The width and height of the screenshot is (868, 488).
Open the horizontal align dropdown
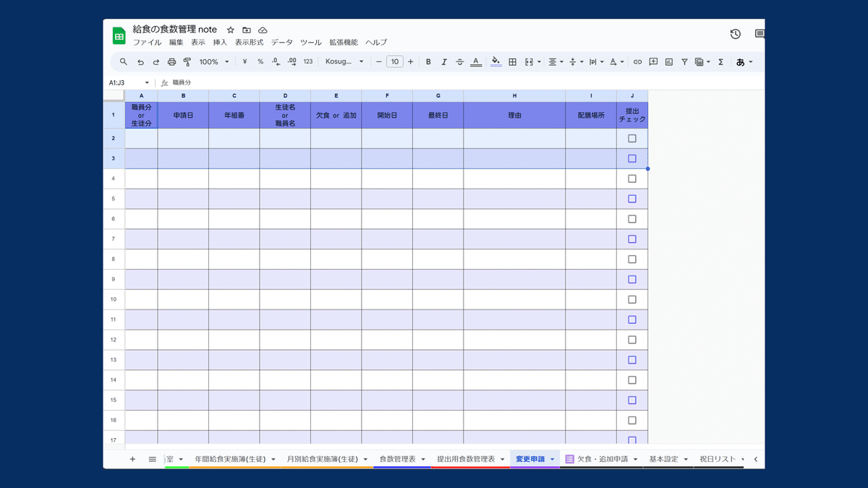pos(556,62)
